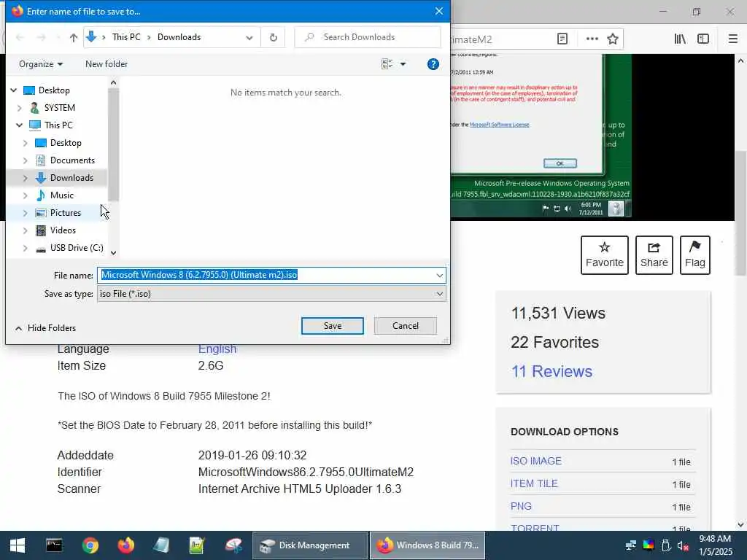Click the navigation tree scrollbar down arrow
The height and width of the screenshot is (560, 747).
pyautogui.click(x=113, y=253)
